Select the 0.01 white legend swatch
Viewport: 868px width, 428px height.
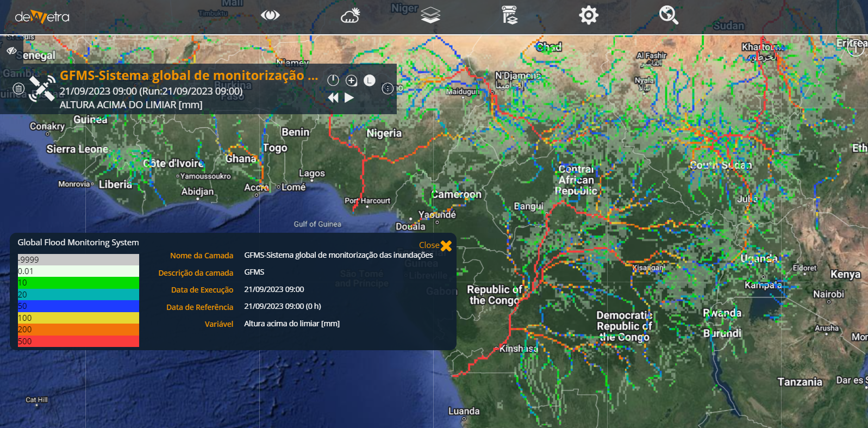[78, 271]
